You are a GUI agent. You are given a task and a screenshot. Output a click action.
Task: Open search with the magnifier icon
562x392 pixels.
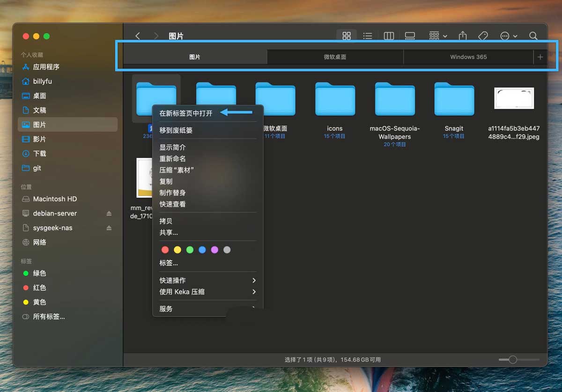point(533,36)
